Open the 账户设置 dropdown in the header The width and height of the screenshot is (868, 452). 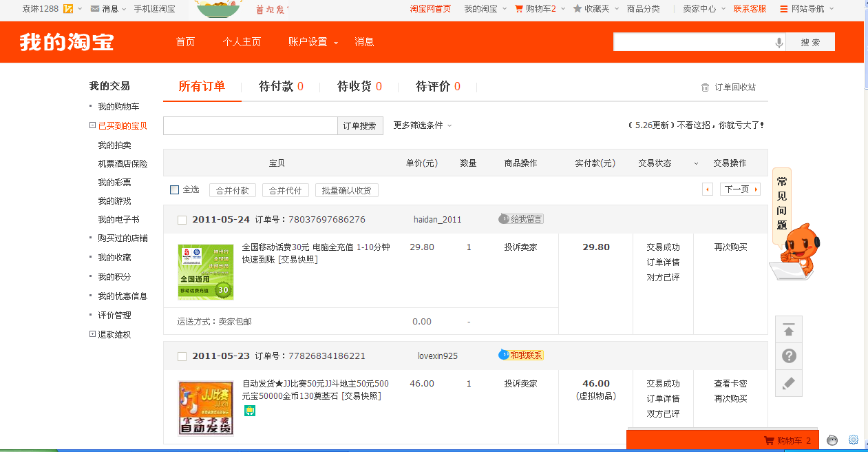(313, 42)
